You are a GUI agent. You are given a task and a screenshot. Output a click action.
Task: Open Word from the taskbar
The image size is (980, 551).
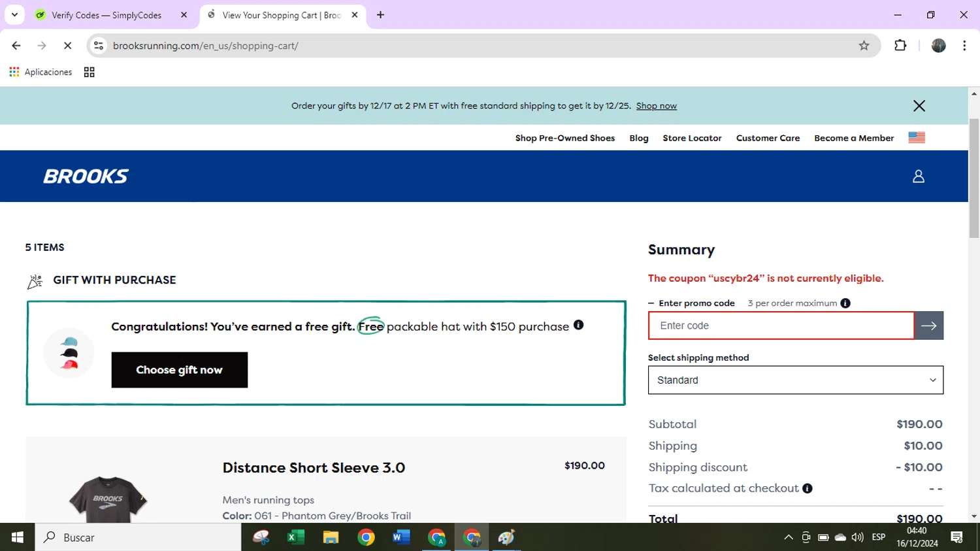click(401, 537)
